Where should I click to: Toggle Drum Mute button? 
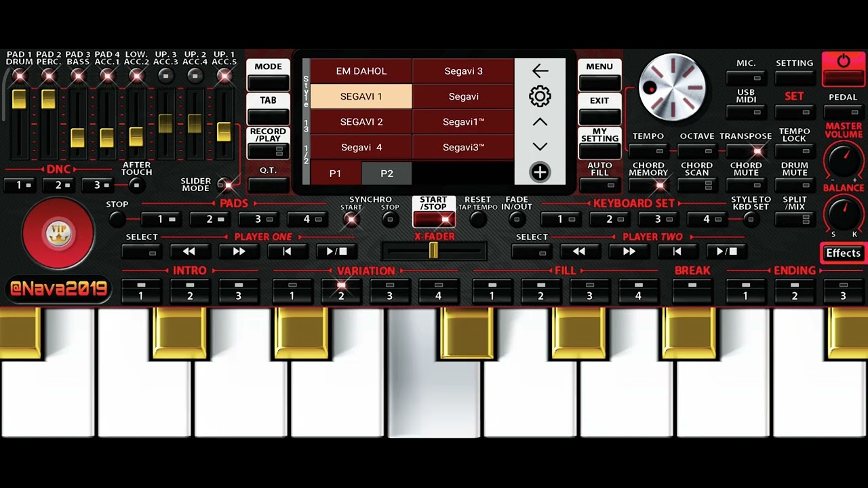(794, 185)
